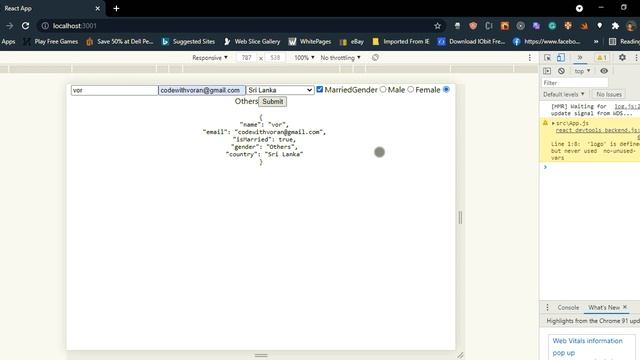Switch to the Console drawer tab
Viewport: 640px width, 360px height.
(x=568, y=307)
